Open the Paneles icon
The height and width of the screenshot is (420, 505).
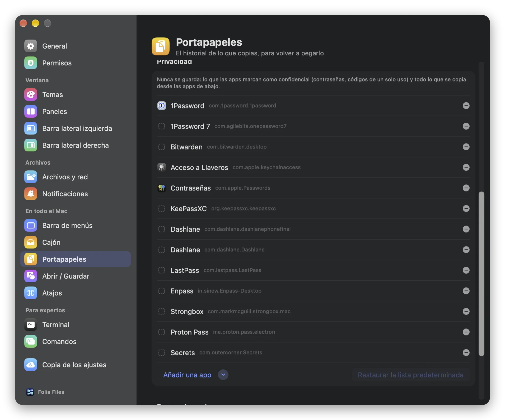[31, 112]
